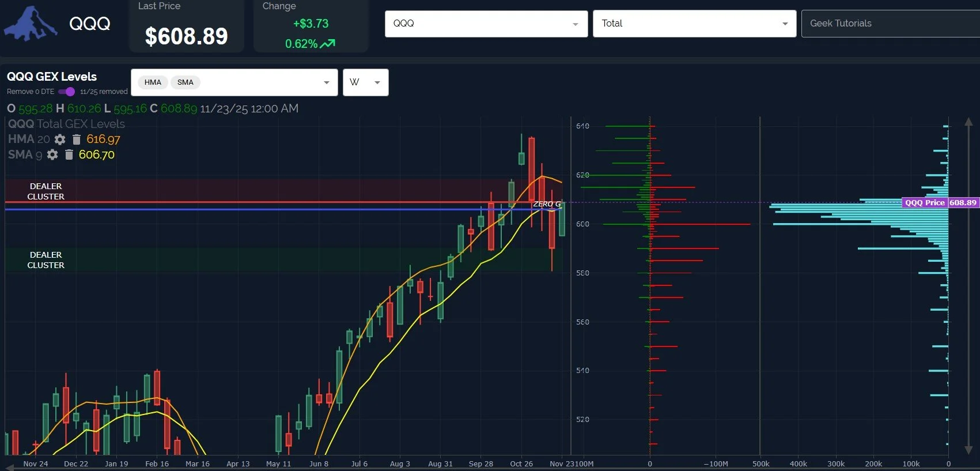Click the +$3.73 change value

coord(311,24)
